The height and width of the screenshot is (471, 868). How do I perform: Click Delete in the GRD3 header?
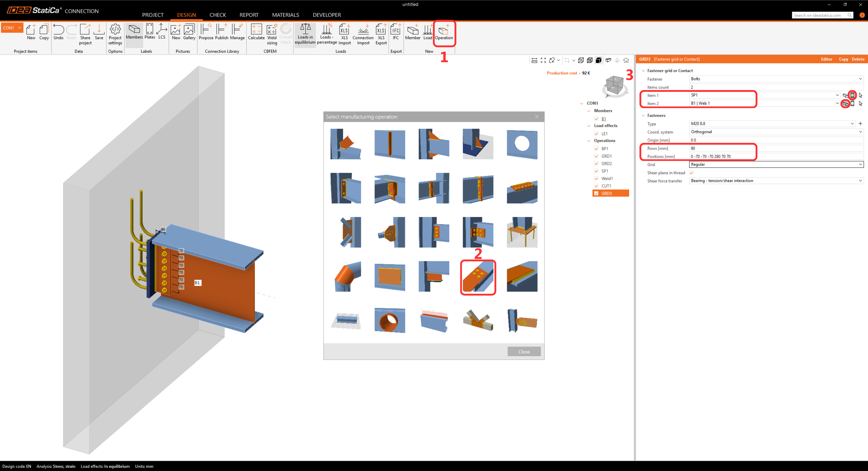coord(858,59)
